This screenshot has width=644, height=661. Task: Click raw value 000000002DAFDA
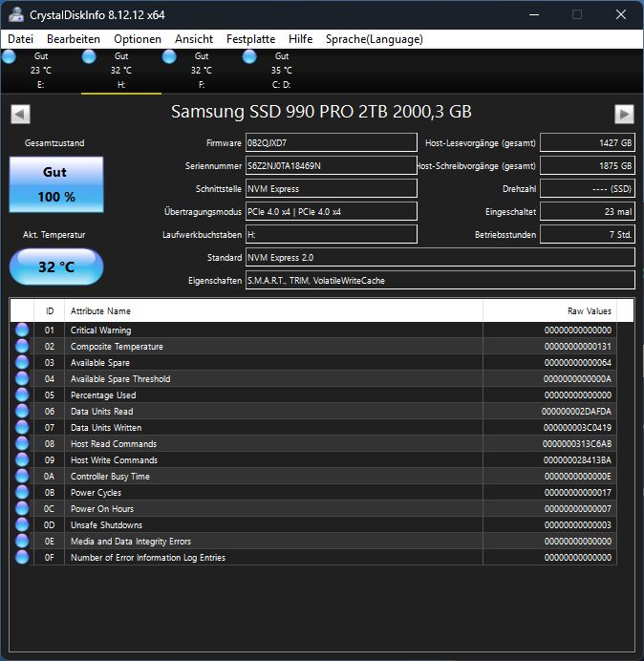(x=576, y=411)
